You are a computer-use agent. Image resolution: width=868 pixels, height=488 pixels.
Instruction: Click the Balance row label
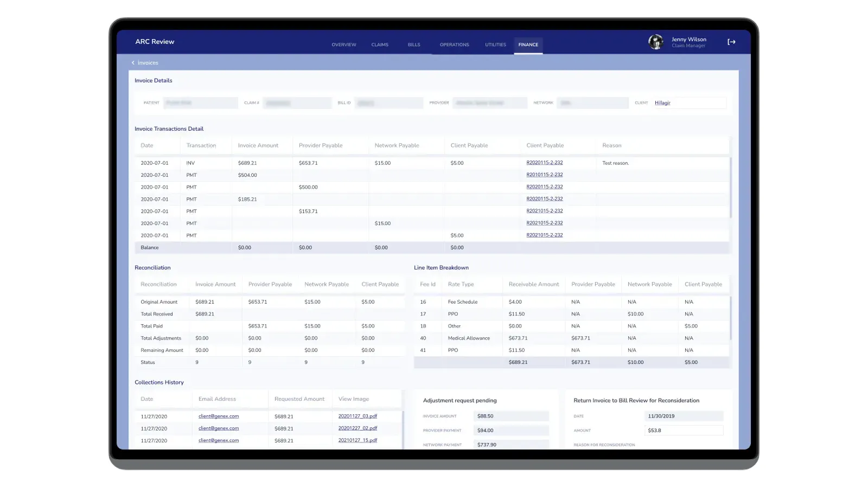point(150,248)
